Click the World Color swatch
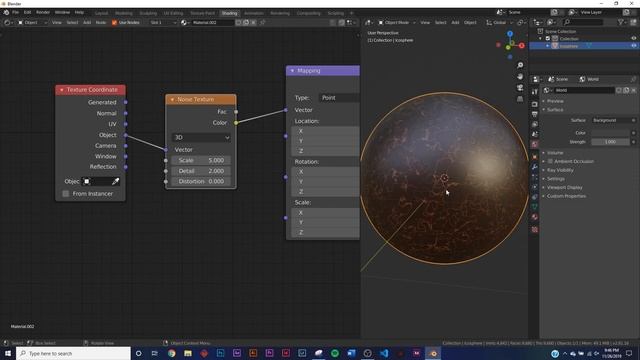 pos(611,133)
